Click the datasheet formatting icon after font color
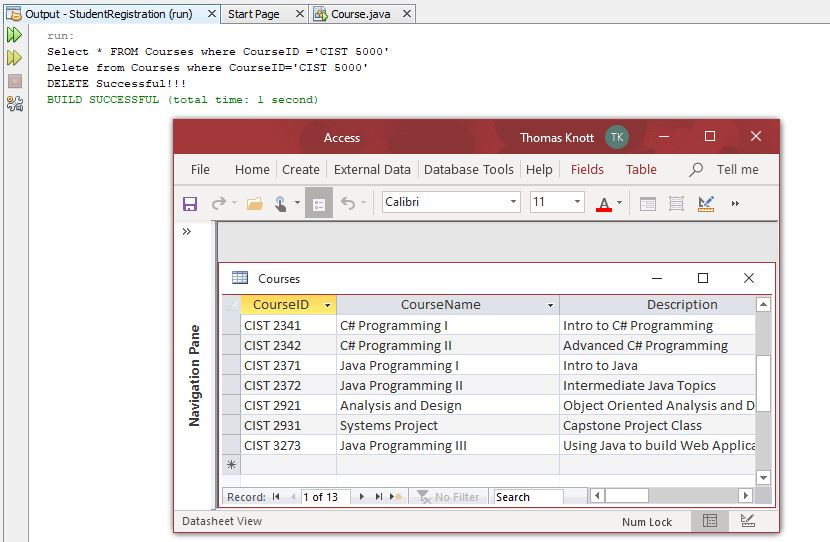The height and width of the screenshot is (542, 830). coord(647,203)
